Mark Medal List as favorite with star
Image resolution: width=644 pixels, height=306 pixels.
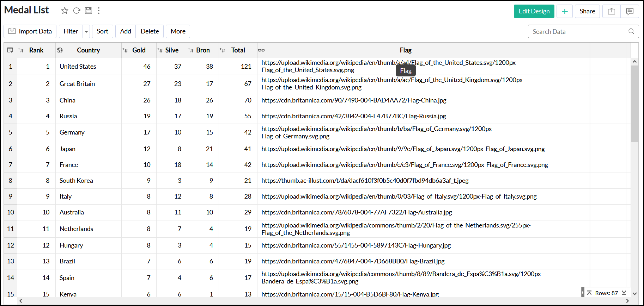pos(65,11)
